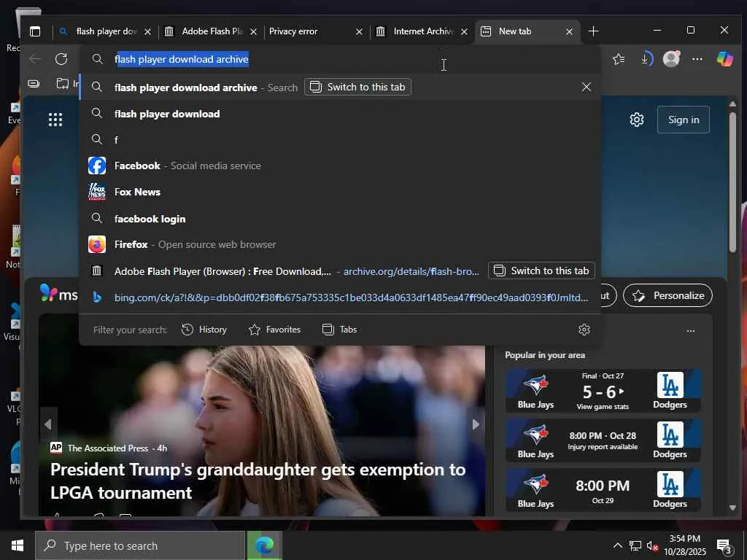
Task: Open the Downloads toolbar icon
Action: [646, 59]
